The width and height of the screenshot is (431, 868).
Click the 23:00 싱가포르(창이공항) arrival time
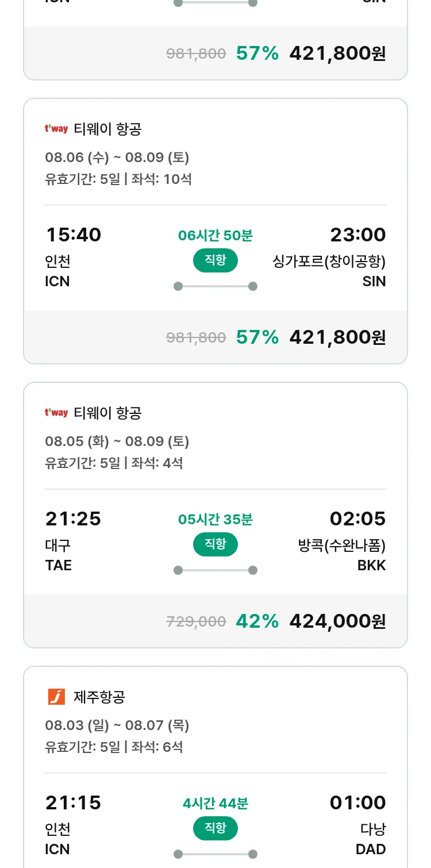(x=357, y=235)
